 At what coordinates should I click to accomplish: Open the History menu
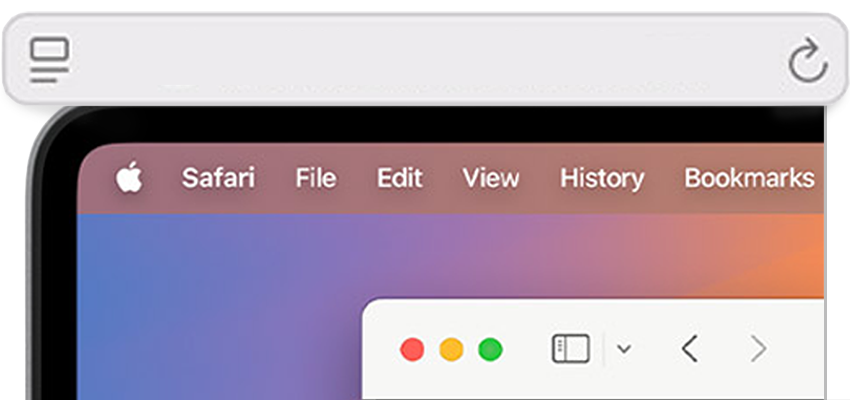tap(602, 178)
